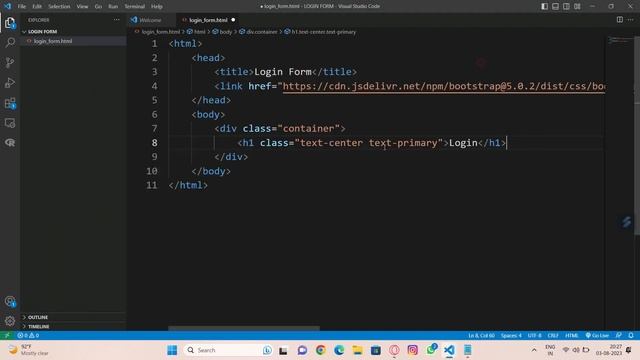Screen dimensions: 640x360
Task: Open editor More Actions ellipsis
Action: tap(631, 20)
